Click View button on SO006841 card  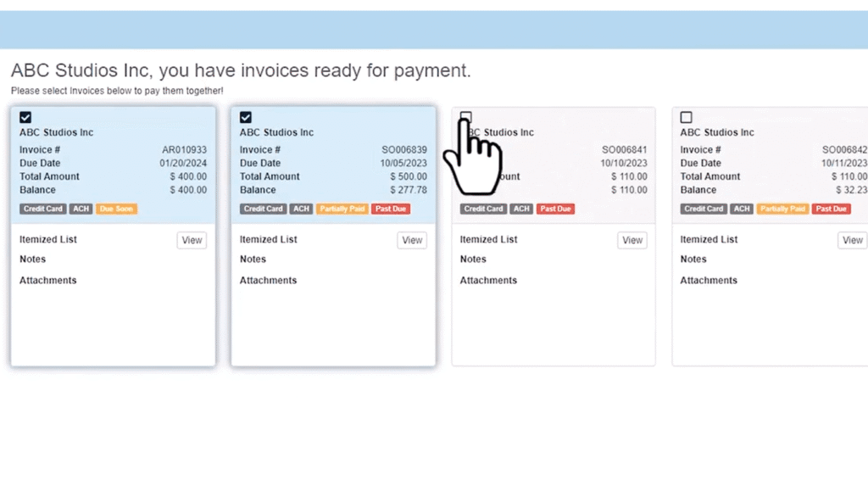[632, 240]
